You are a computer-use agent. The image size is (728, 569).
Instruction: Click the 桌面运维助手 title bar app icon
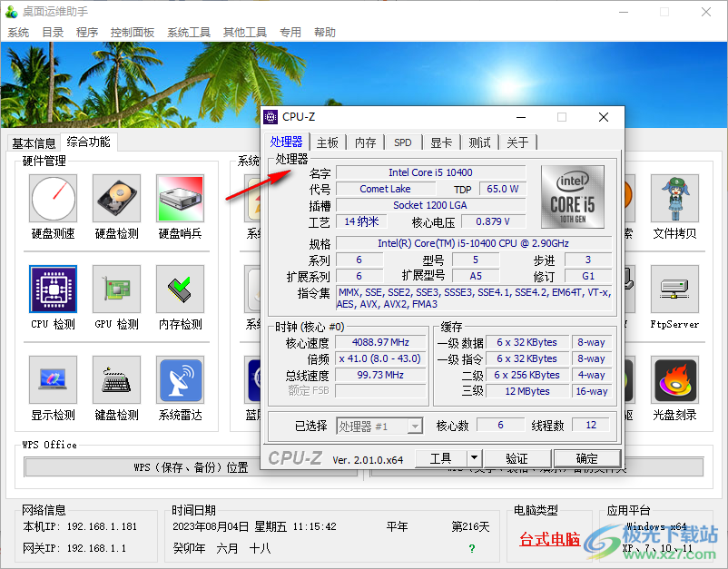pos(12,12)
